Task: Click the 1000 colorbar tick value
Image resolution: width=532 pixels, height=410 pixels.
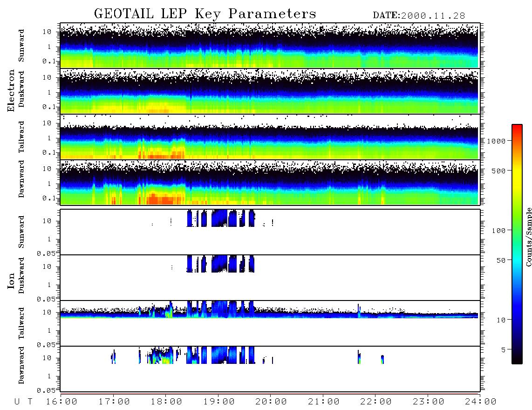Action: (x=496, y=141)
